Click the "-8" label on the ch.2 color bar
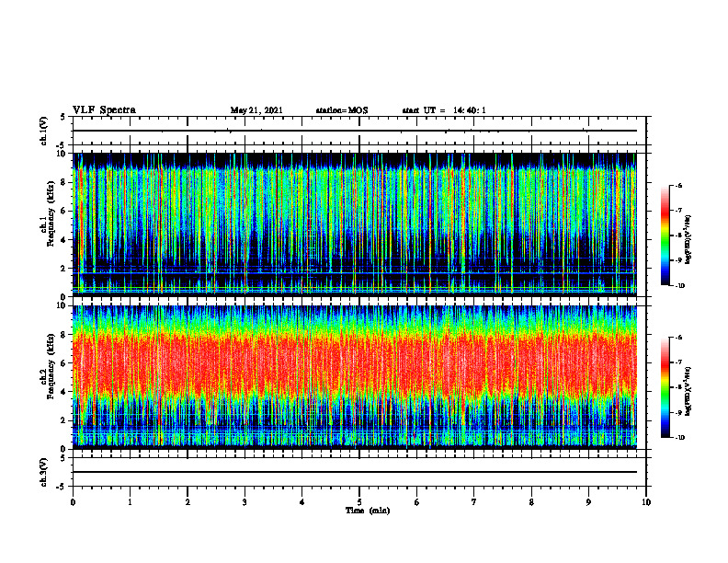This screenshot has width=728, height=563. 679,387
